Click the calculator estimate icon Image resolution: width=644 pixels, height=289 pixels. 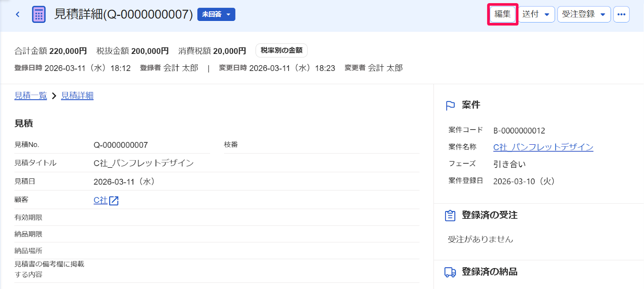coord(39,14)
